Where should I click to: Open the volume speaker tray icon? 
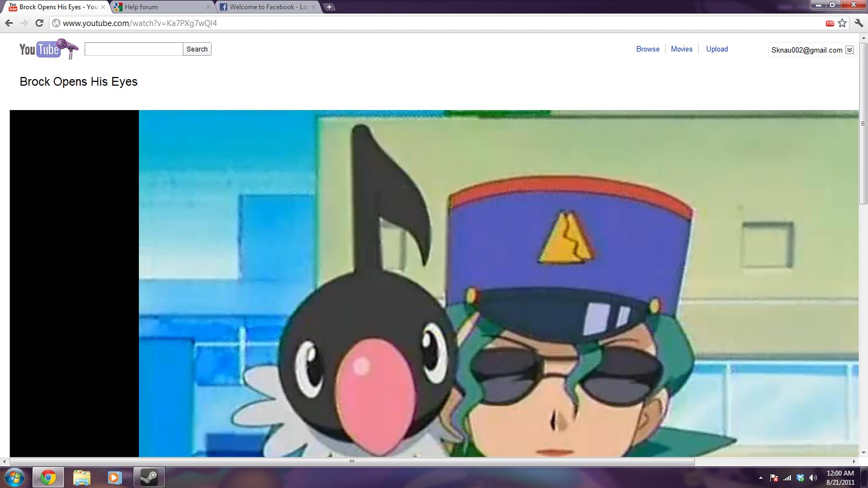point(813,478)
